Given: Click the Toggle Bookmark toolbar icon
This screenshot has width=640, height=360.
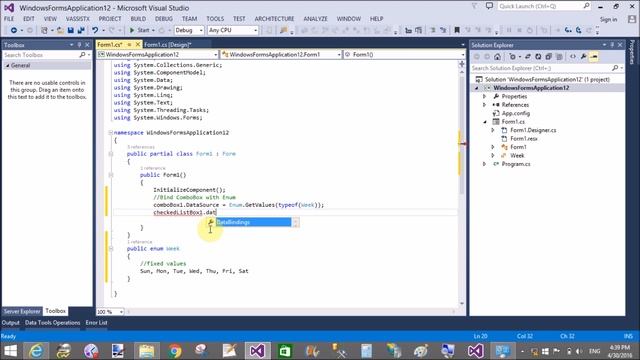Looking at the screenshot, I should 457,30.
